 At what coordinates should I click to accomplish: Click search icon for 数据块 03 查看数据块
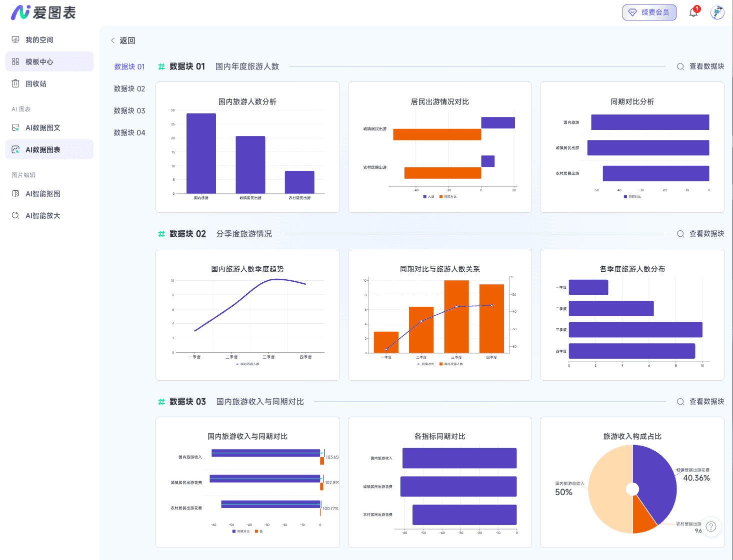click(x=680, y=402)
